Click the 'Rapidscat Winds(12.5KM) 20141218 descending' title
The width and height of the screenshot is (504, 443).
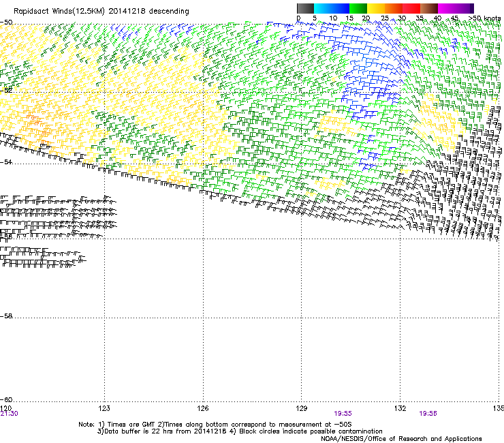[101, 12]
